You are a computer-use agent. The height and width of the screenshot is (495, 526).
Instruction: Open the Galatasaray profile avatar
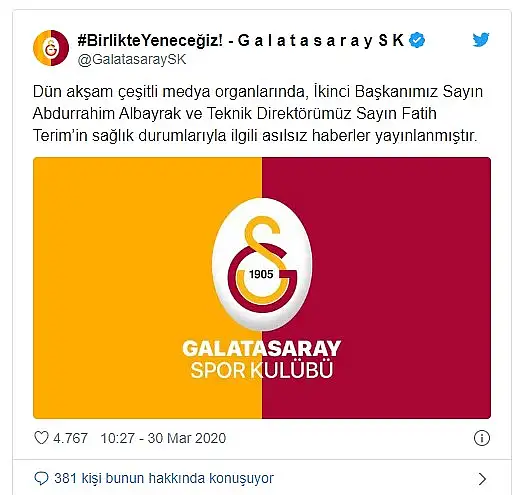tap(51, 48)
